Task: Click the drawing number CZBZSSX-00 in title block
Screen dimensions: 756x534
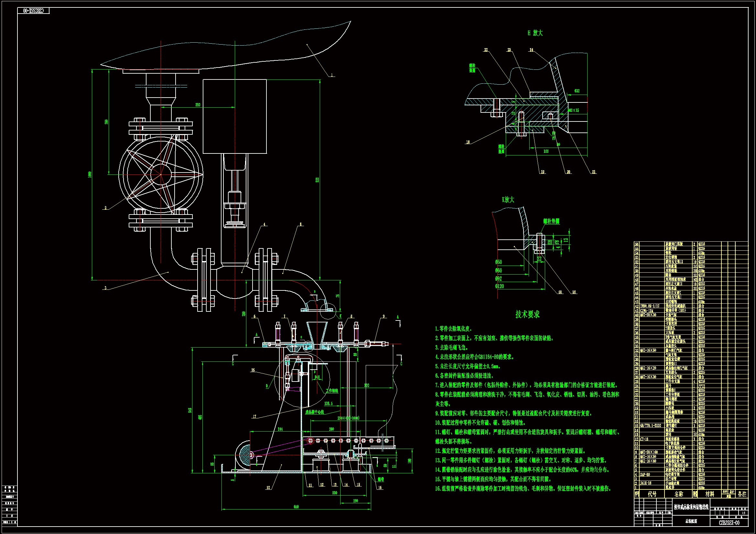Action: click(729, 523)
